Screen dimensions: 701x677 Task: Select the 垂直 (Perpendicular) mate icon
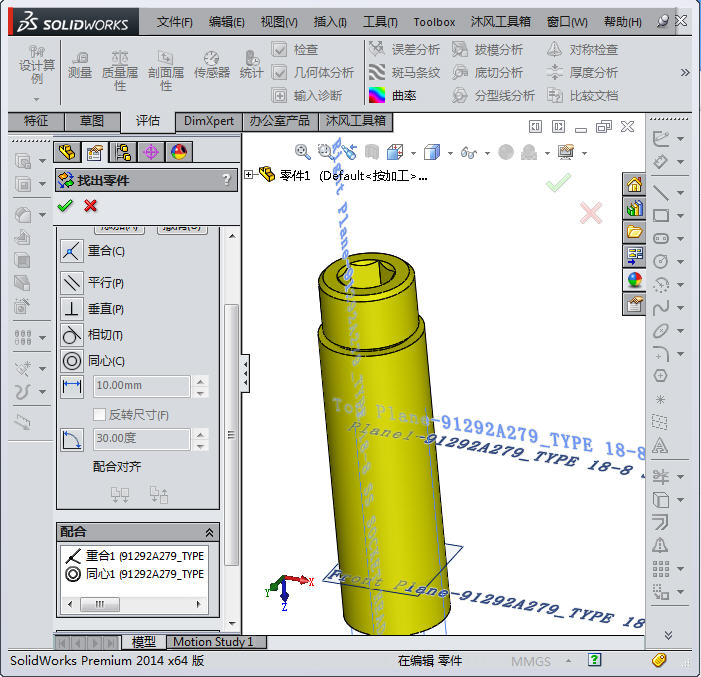click(x=72, y=308)
